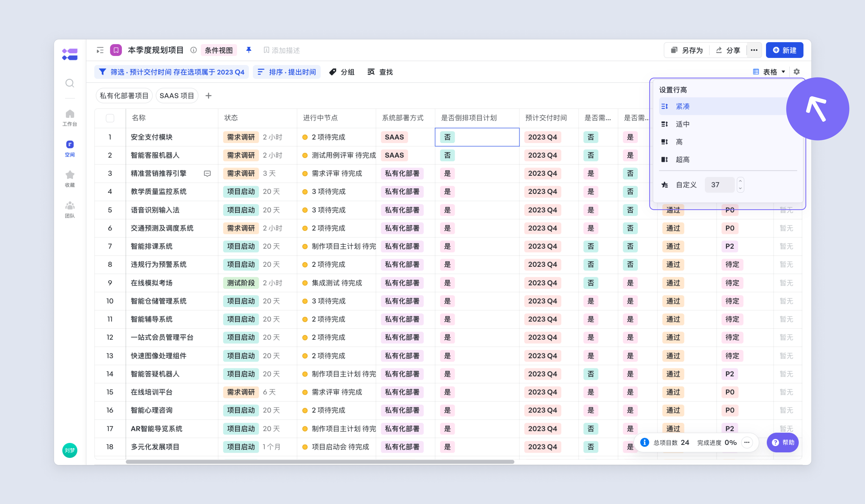Click 添加描述 add description

[x=281, y=50]
